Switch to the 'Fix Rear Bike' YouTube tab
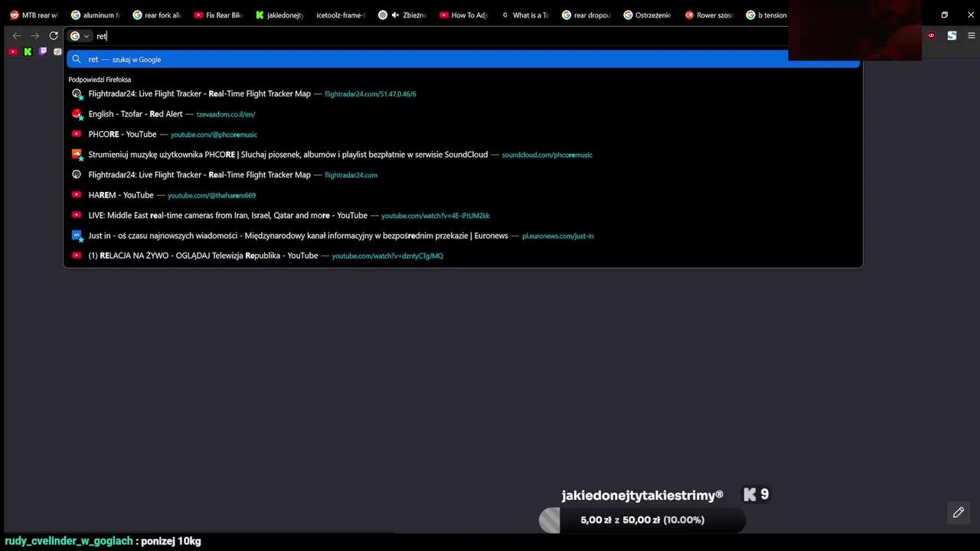980x551 pixels. 218,15
